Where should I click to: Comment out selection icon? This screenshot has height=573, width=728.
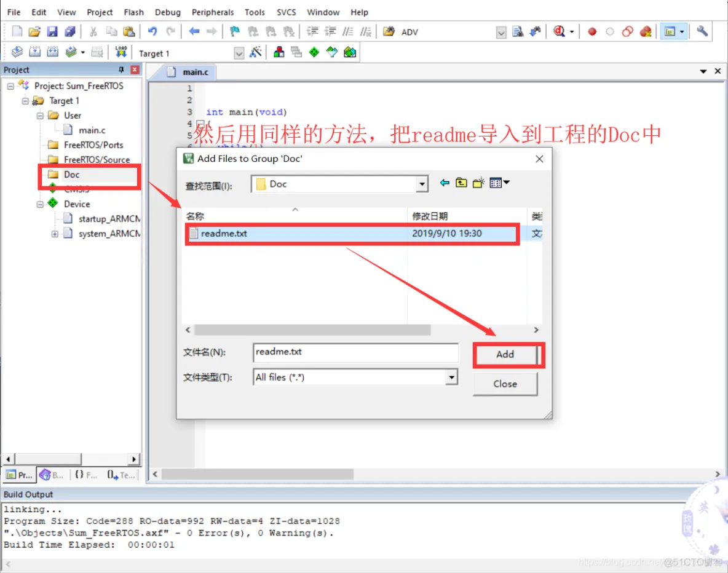[348, 31]
